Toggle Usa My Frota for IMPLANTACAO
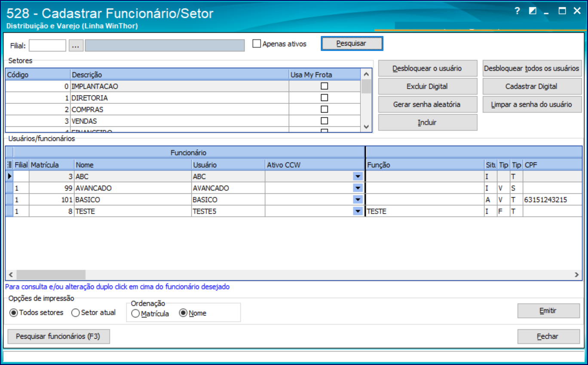588x365 pixels. (x=325, y=86)
